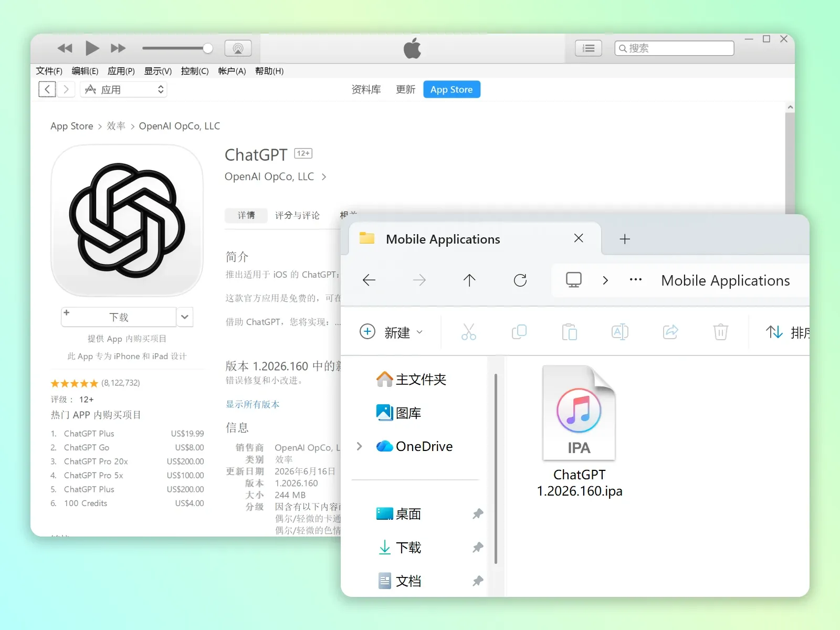Screen dimensions: 840x630
Task: Click the Share icon in Explorer
Action: 670,332
